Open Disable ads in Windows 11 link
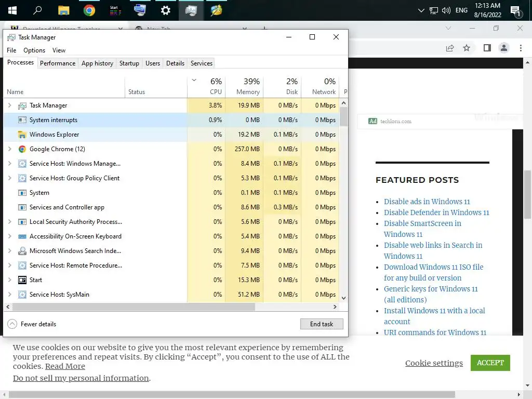The width and height of the screenshot is (532, 399). pyautogui.click(x=427, y=202)
